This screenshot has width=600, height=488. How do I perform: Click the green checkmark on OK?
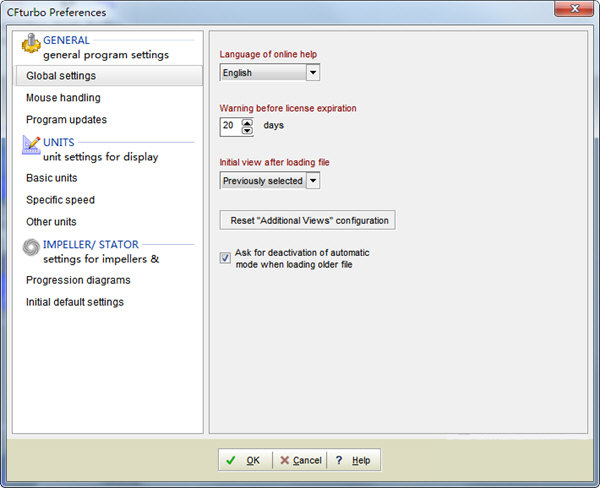[231, 461]
